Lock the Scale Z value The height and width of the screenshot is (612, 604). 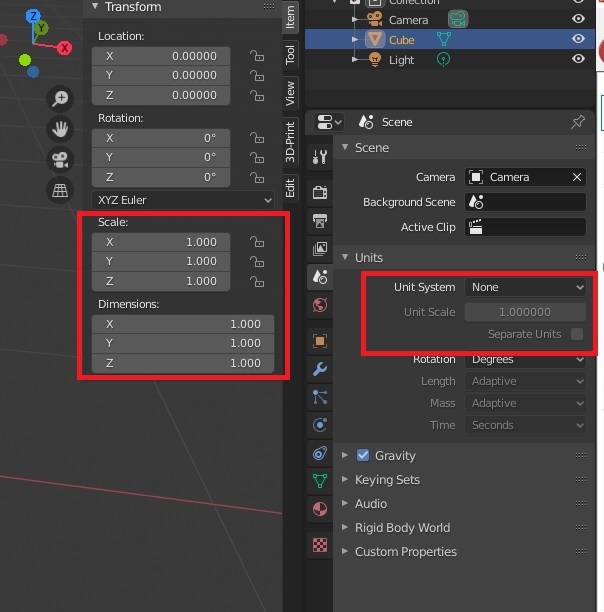pyautogui.click(x=257, y=281)
